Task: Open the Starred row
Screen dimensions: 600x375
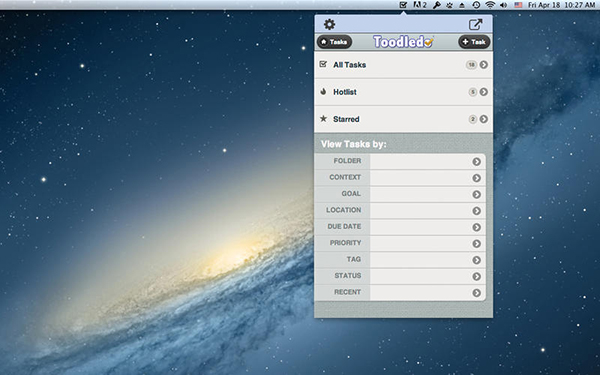Action: point(404,119)
